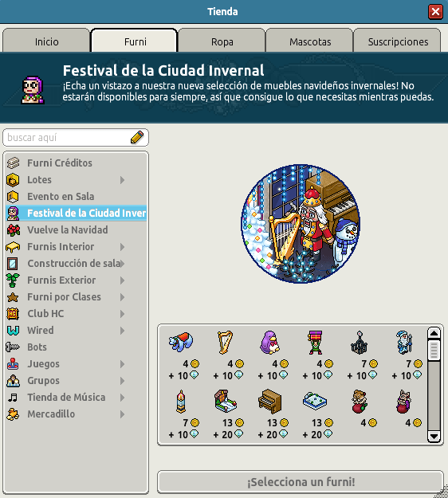This screenshot has height=498, width=448.
Task: Click the furni list scroll down arrow
Action: click(434, 436)
